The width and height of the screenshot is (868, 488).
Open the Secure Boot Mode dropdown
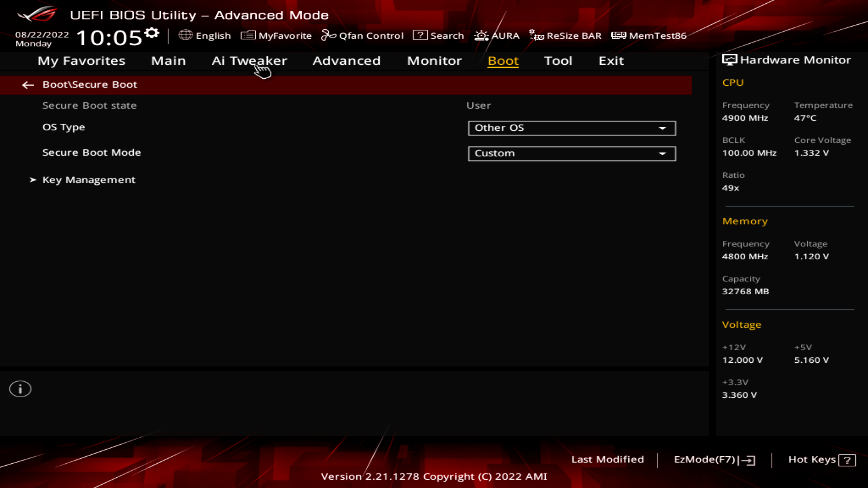pos(571,154)
